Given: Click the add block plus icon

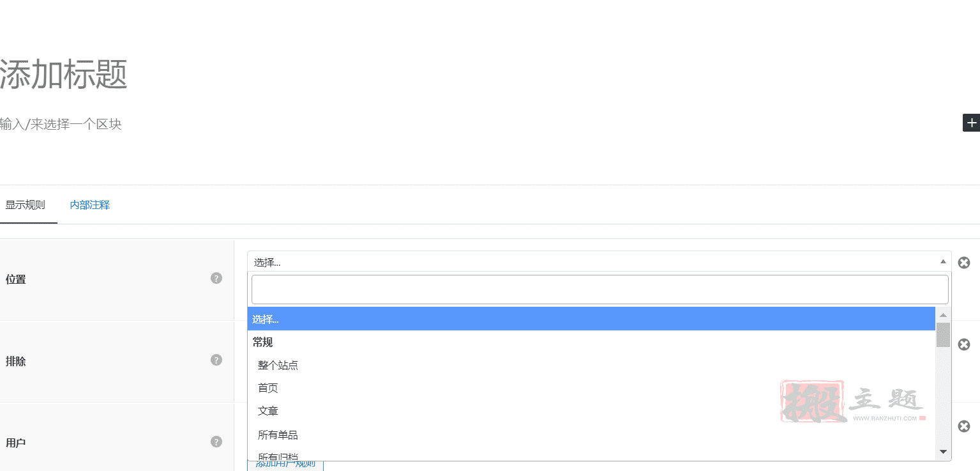Looking at the screenshot, I should pyautogui.click(x=971, y=123).
